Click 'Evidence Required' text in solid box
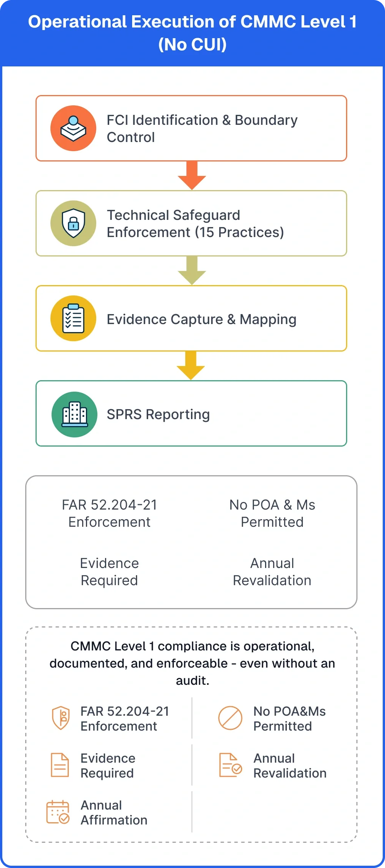Screen dimensions: 385x868 (x=109, y=572)
